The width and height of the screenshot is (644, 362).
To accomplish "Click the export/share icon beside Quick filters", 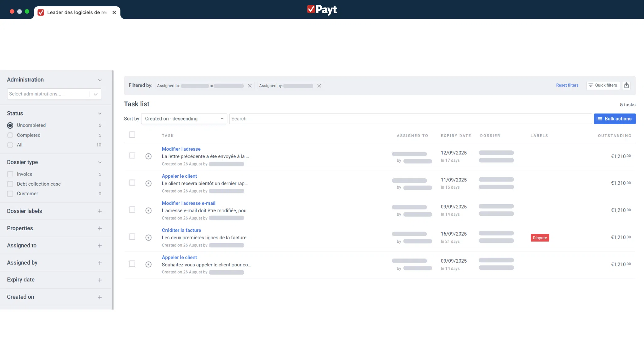I will point(626,85).
